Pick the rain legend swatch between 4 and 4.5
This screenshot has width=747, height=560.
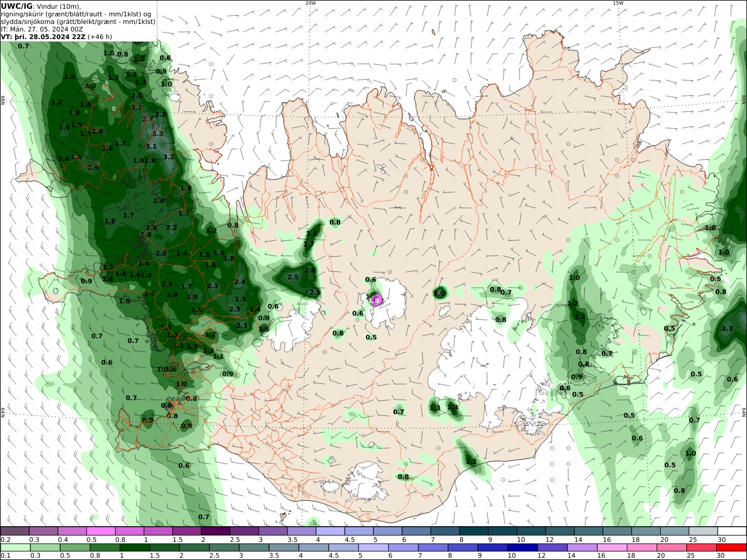pyautogui.click(x=314, y=548)
